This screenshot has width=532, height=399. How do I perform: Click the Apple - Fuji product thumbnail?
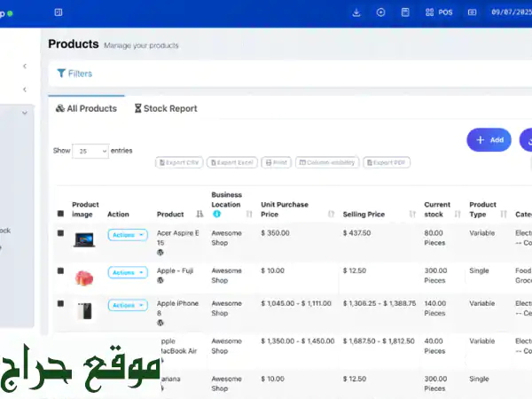point(84,278)
